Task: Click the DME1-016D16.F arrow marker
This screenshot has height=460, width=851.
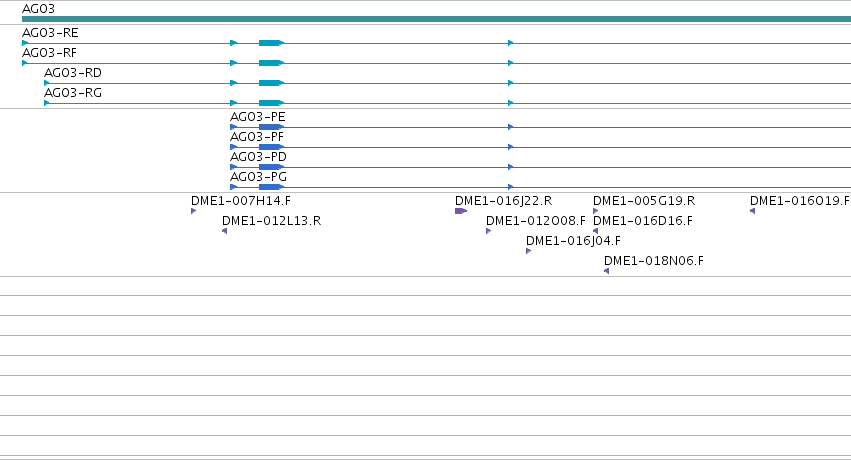Action: [595, 231]
